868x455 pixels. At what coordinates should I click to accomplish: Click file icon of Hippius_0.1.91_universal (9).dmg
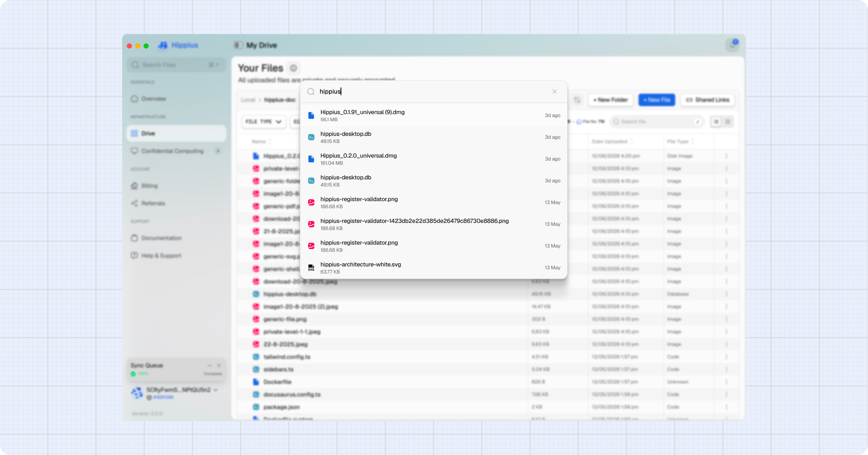click(x=311, y=116)
